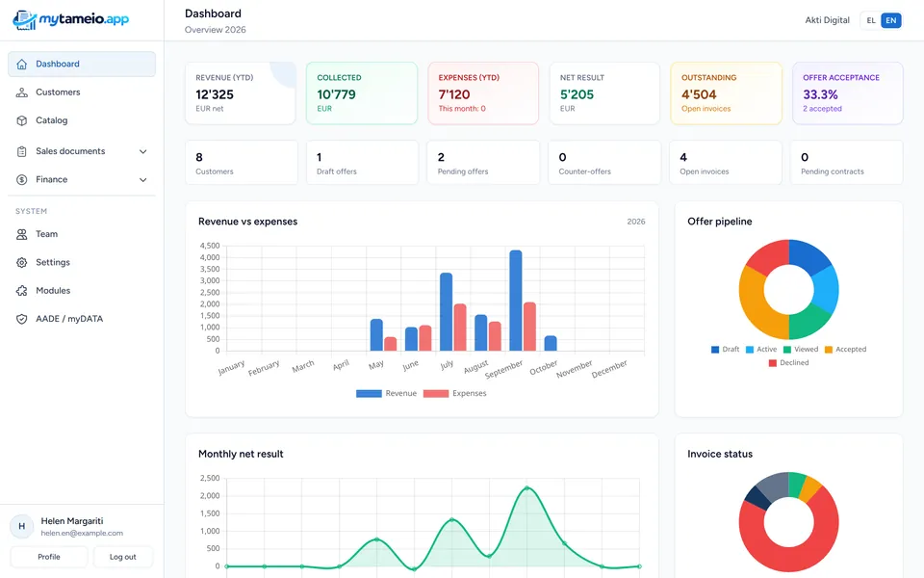Toggle Expenses series in chart legend
The height and width of the screenshot is (578, 924).
455,393
